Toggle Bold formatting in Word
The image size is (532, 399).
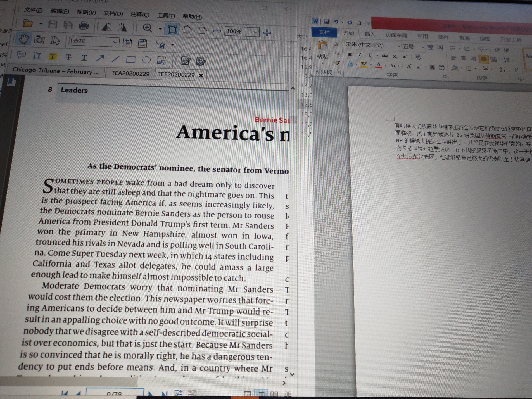point(350,54)
